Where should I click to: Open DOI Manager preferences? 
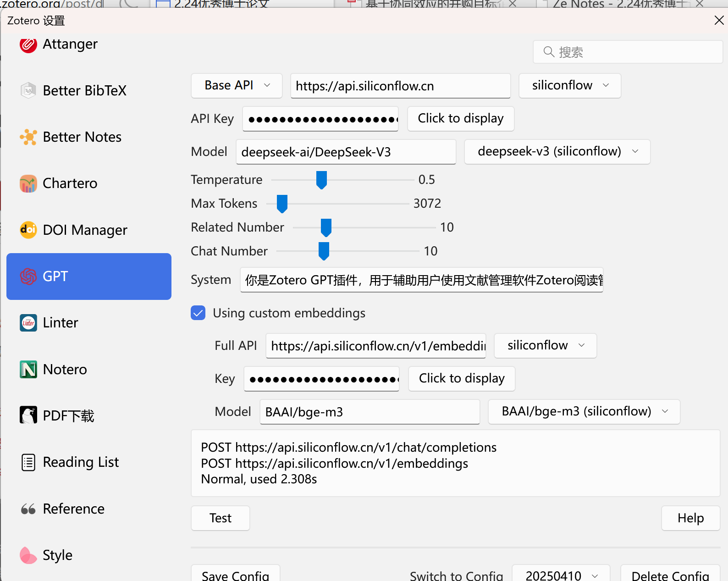pyautogui.click(x=89, y=230)
